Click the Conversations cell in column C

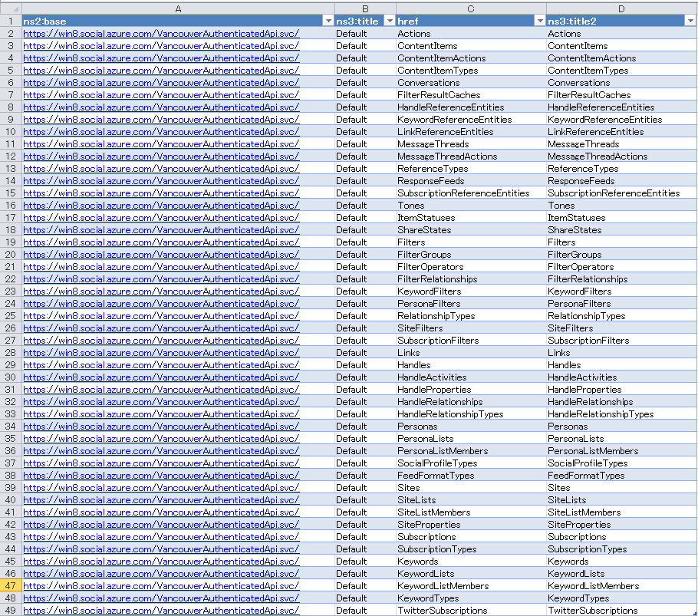click(x=429, y=83)
